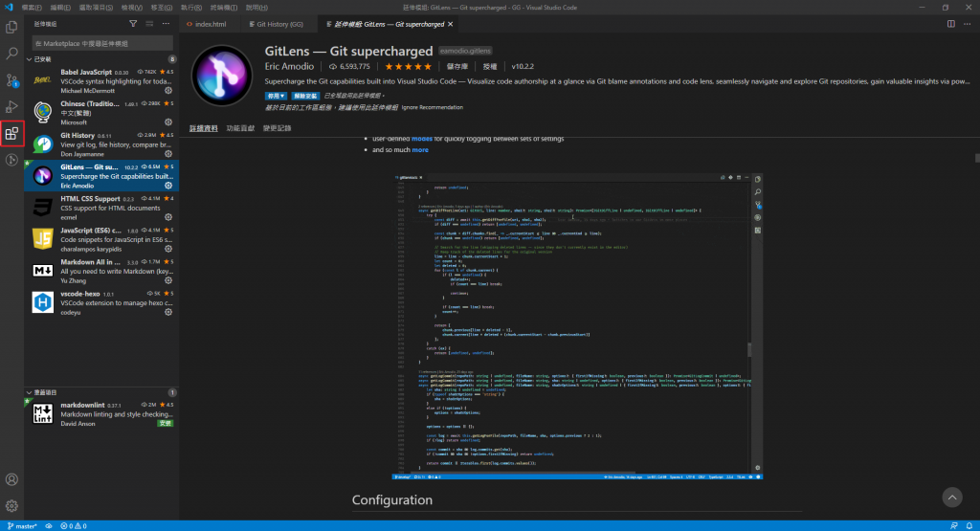Open the Search view in activity bar
980x531 pixels.
11,54
